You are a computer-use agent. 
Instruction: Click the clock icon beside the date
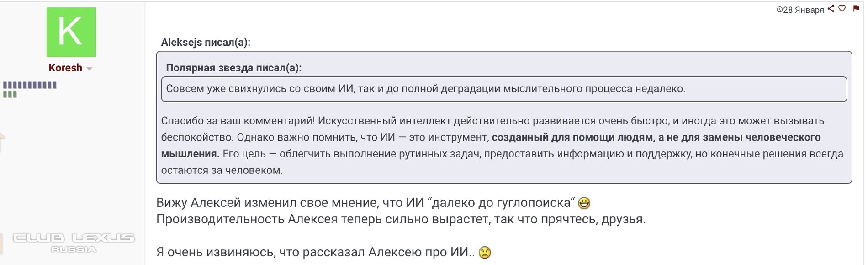779,10
